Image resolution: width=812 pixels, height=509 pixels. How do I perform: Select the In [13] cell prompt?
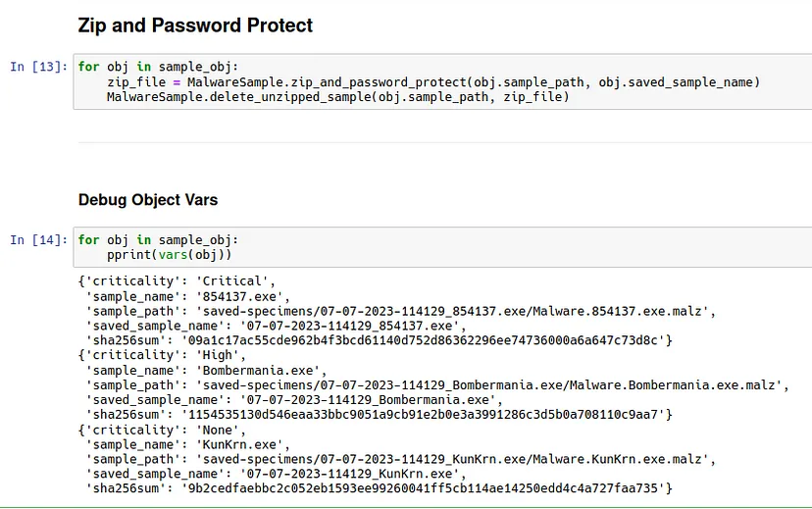point(38,67)
